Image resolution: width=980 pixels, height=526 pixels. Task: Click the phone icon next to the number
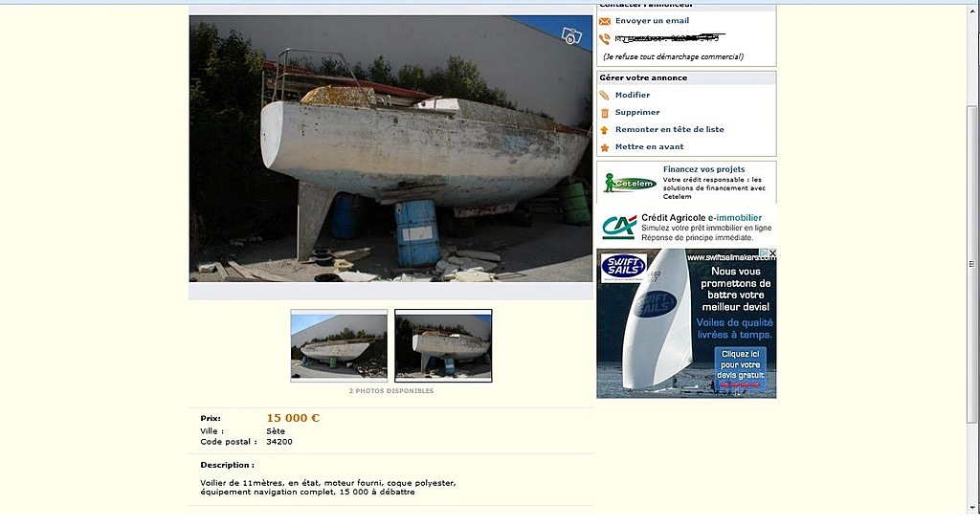pyautogui.click(x=605, y=38)
